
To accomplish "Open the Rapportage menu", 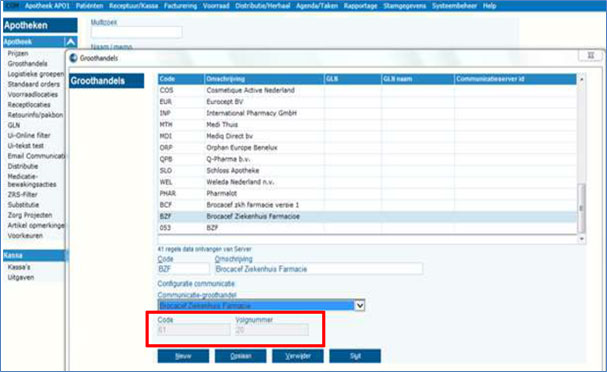I will pyautogui.click(x=360, y=6).
